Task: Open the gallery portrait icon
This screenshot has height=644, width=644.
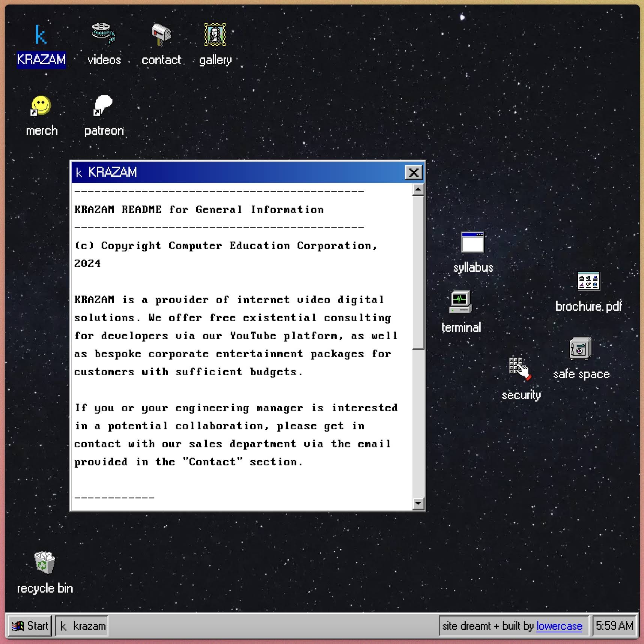Action: pos(215,35)
